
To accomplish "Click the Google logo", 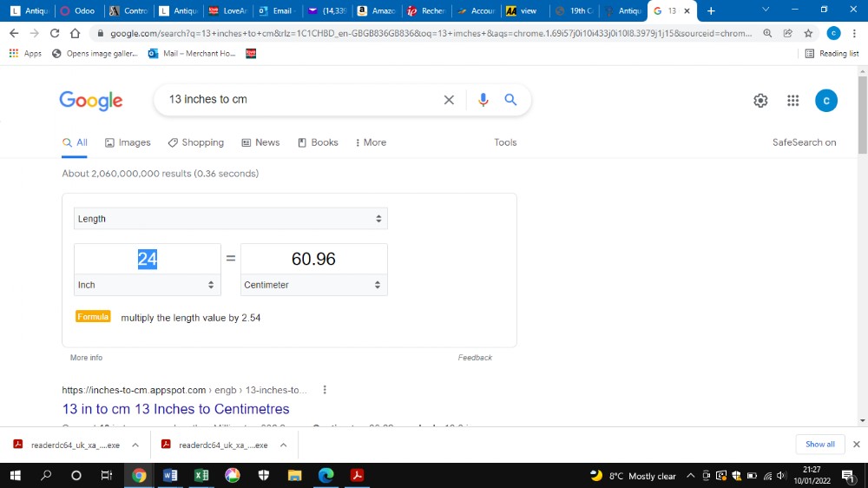I will (x=91, y=101).
